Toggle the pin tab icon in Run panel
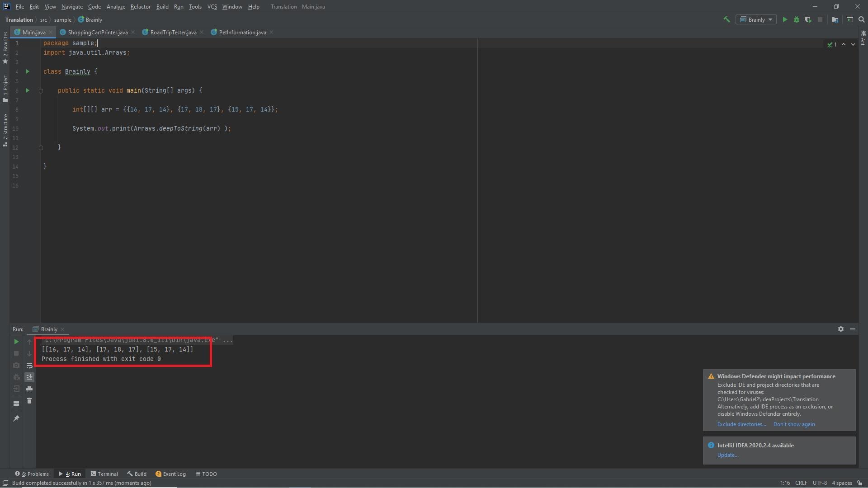Viewport: 868px width, 488px height. 16,418
